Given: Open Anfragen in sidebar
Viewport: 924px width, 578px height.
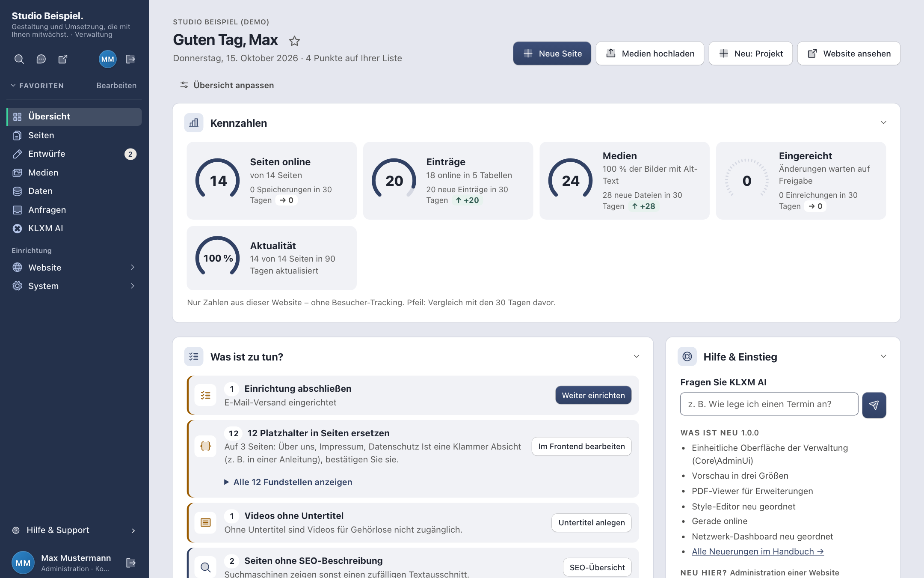Looking at the screenshot, I should (74, 210).
